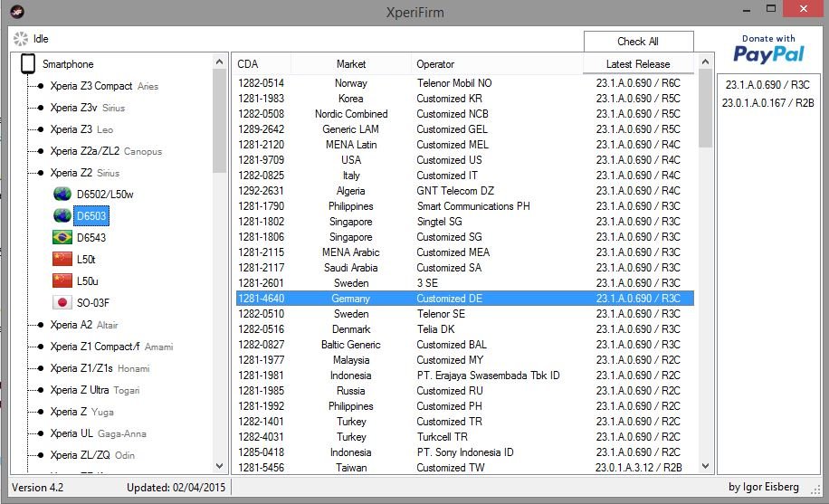Expand the Xperia Z1 Compact/f Amami node

(40, 347)
